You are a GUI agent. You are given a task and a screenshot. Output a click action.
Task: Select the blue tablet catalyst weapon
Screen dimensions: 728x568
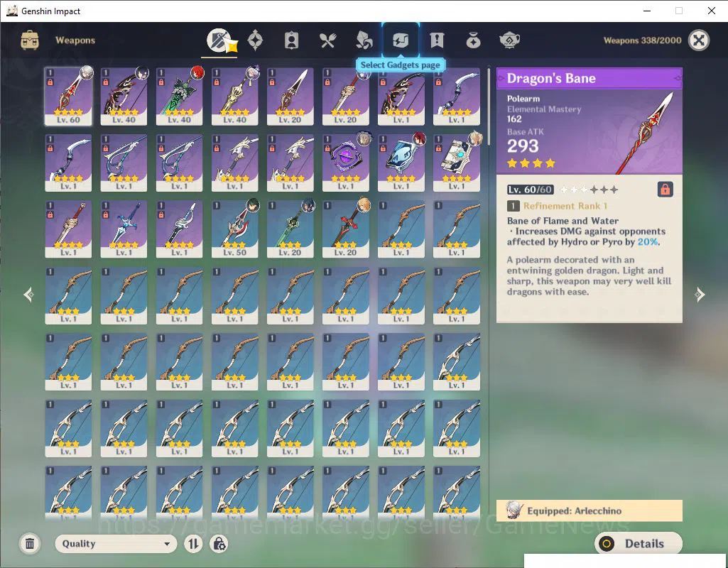(401, 163)
